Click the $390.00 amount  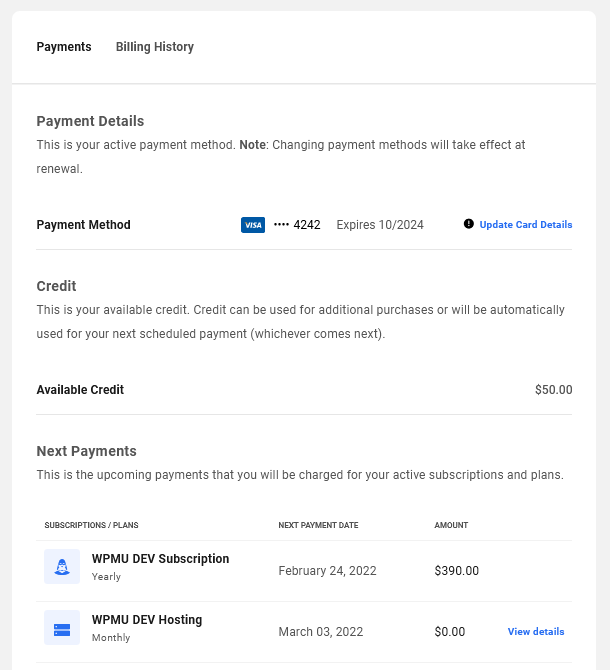coord(457,571)
